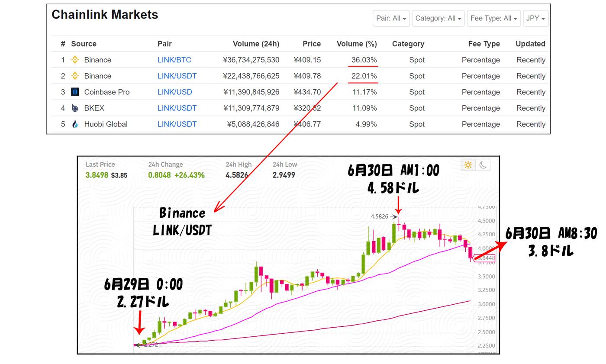This screenshot has height=364, width=606.
Task: Click the Binance logo icon in row 2
Action: point(75,76)
